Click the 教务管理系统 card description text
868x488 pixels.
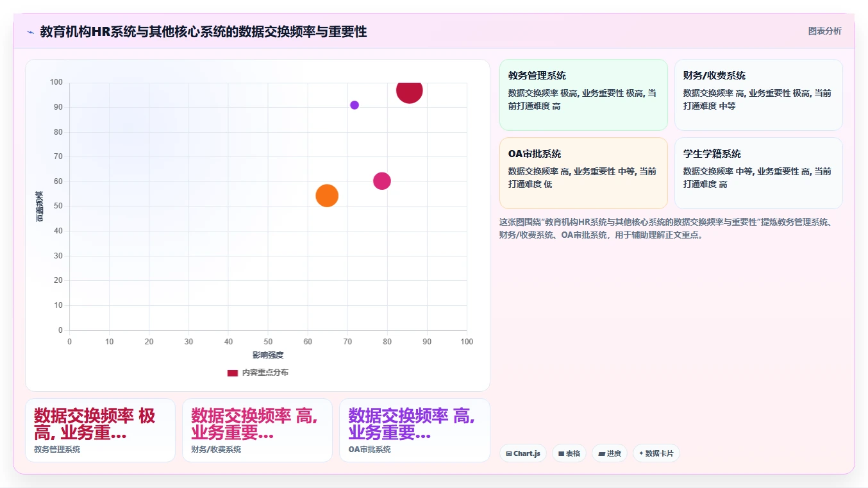582,99
